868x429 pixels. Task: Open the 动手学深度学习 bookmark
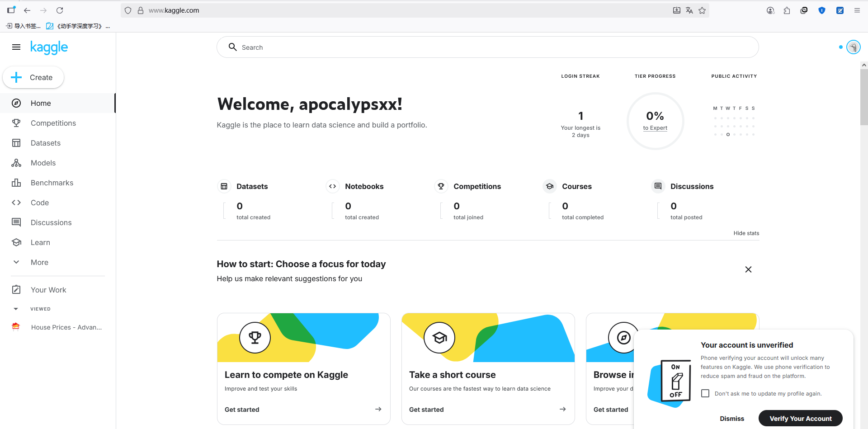click(78, 26)
